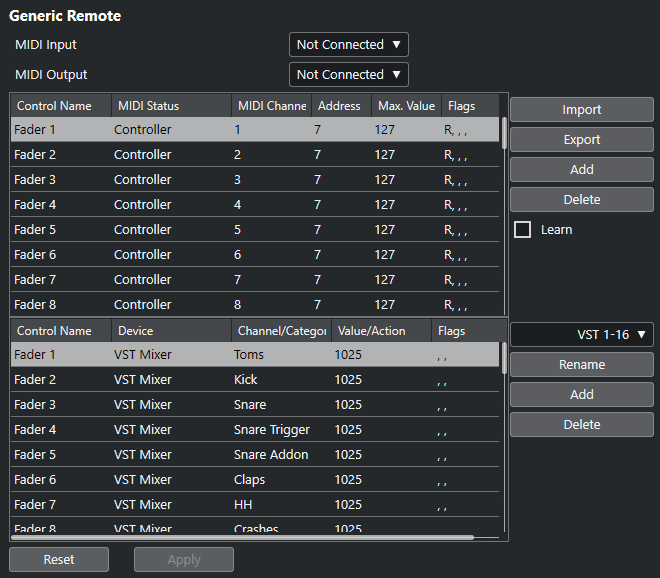The height and width of the screenshot is (578, 660).
Task: Click the Channel/Category column header
Action: pos(281,331)
